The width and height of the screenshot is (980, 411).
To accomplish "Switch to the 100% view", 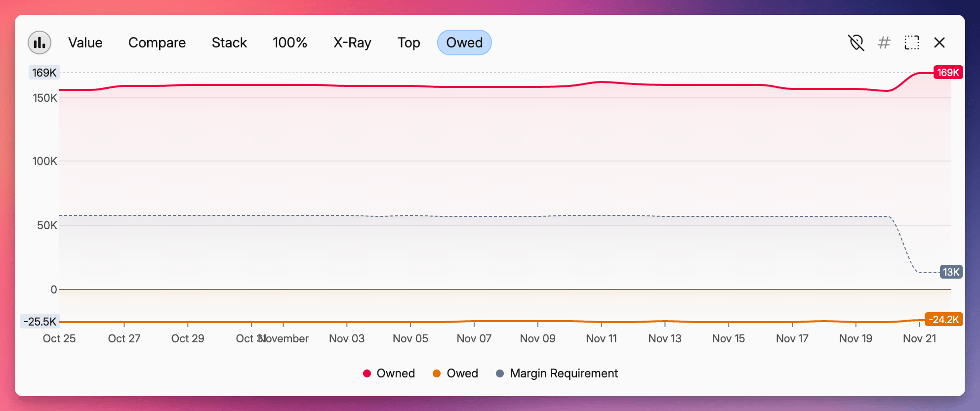I will 289,42.
